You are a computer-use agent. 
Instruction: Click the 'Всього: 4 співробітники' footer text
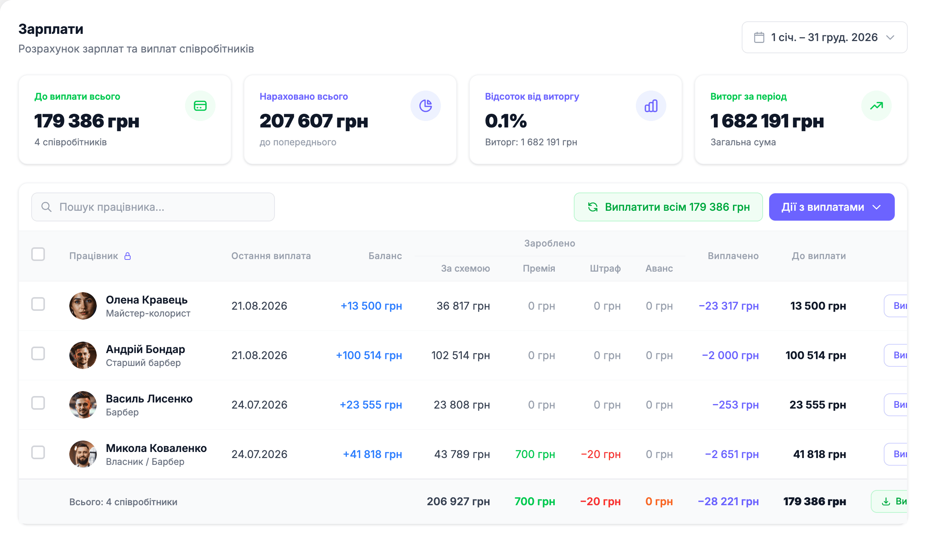click(x=123, y=502)
